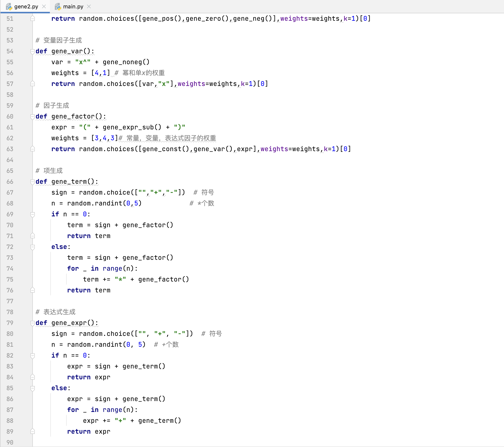Collapse the gene_expr function fold marker
This screenshot has height=447, width=504.
click(32, 323)
